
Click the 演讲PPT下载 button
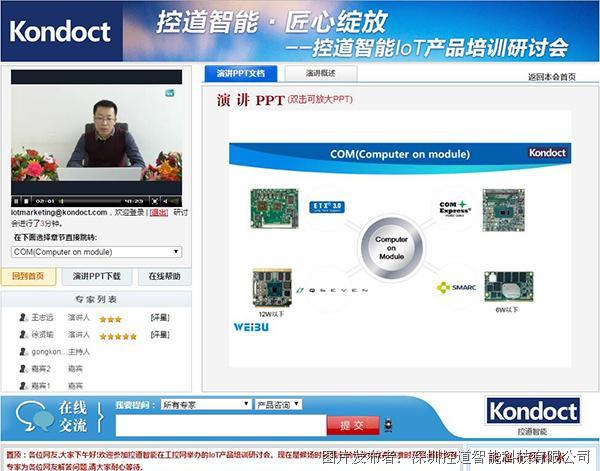(x=97, y=276)
